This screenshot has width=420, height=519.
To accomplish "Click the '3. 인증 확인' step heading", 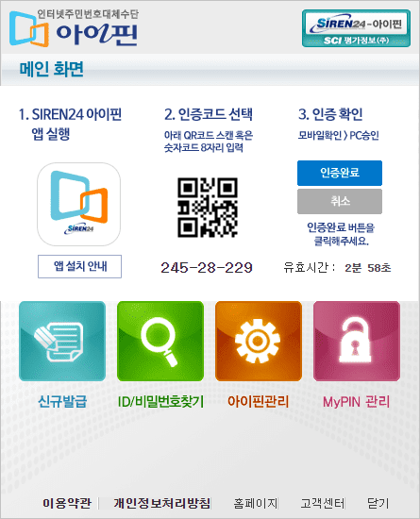I will [330, 114].
